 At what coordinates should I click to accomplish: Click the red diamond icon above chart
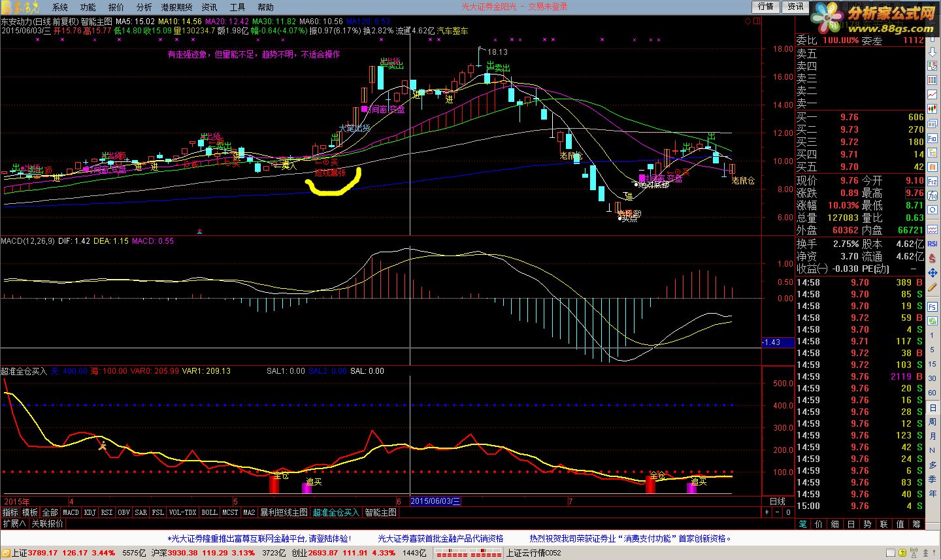[748, 21]
